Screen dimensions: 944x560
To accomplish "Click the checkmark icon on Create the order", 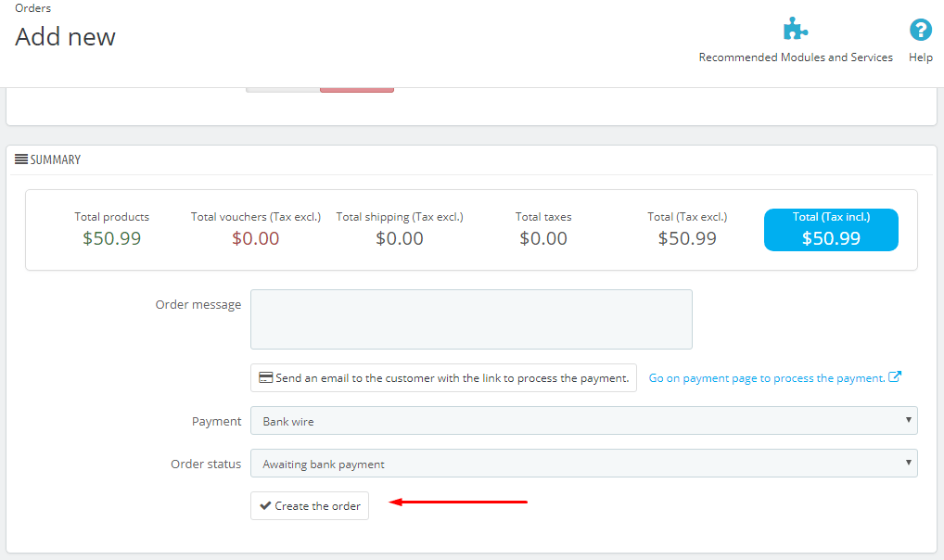I will point(265,506).
